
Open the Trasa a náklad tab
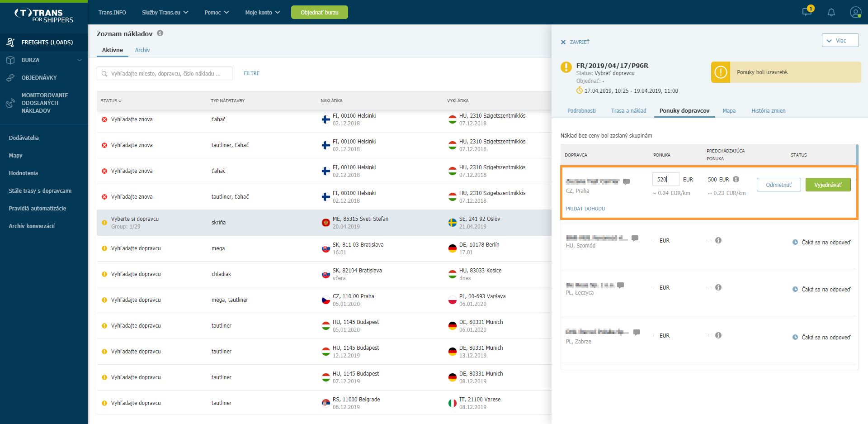coord(628,110)
